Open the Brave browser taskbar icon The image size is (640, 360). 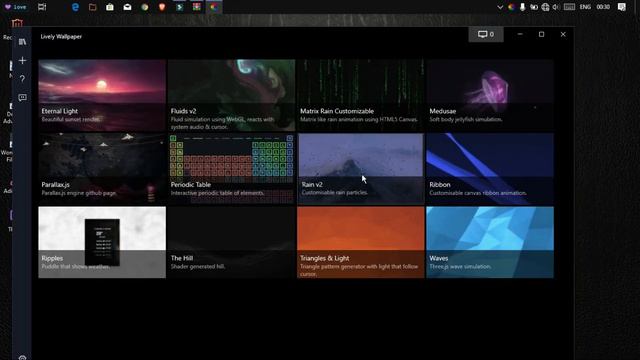162,7
